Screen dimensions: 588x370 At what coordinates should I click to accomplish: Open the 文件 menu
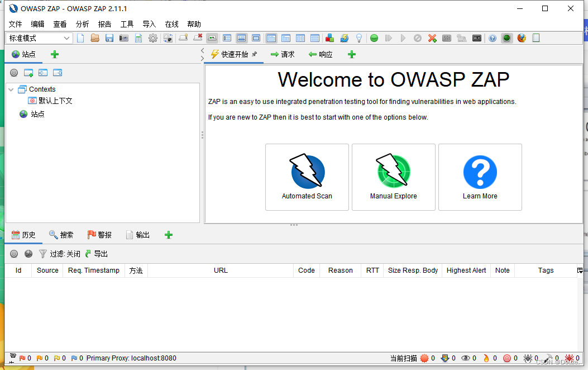tap(16, 24)
